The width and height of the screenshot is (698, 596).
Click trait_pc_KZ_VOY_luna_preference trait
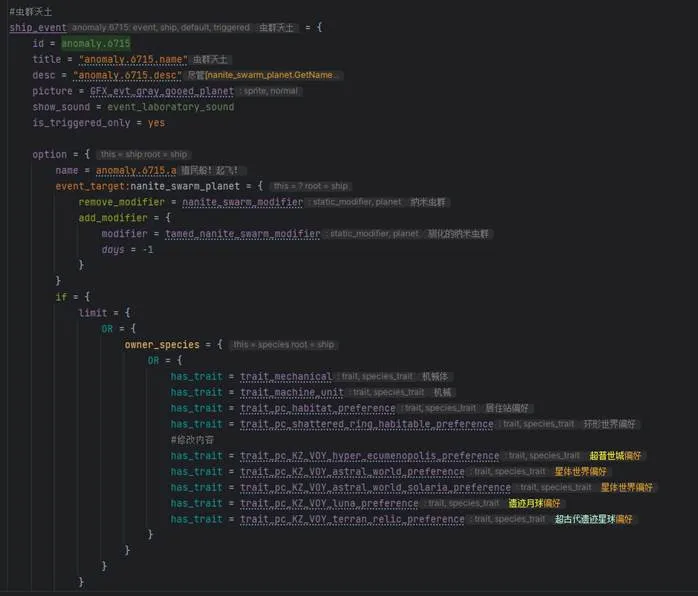coord(329,504)
